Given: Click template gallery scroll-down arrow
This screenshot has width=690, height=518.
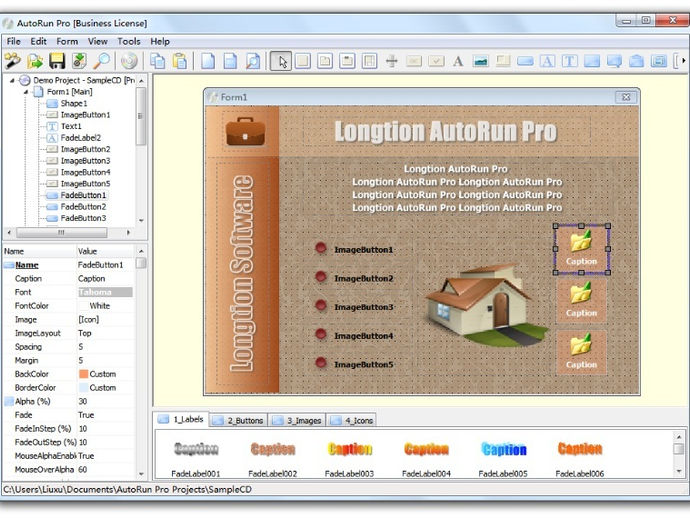Looking at the screenshot, I should coord(679,471).
